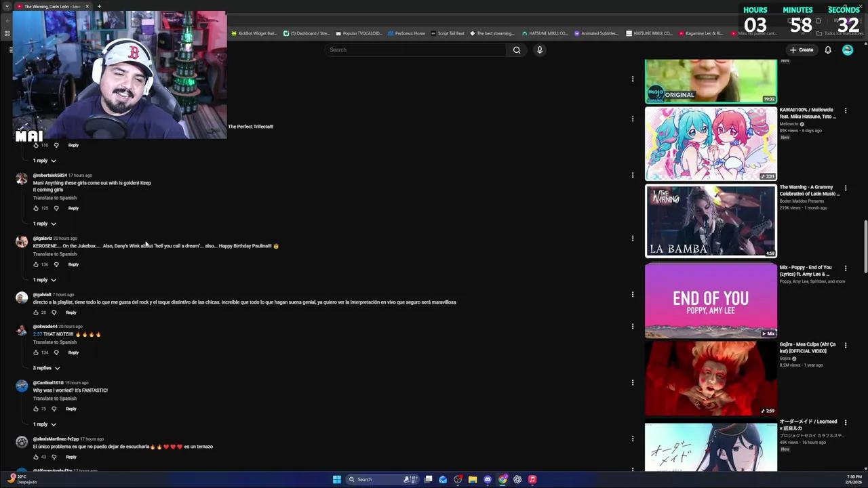Dislike the @alexisMartinez-fv2pp comment
Viewport: 868px width, 488px height.
pos(54,457)
